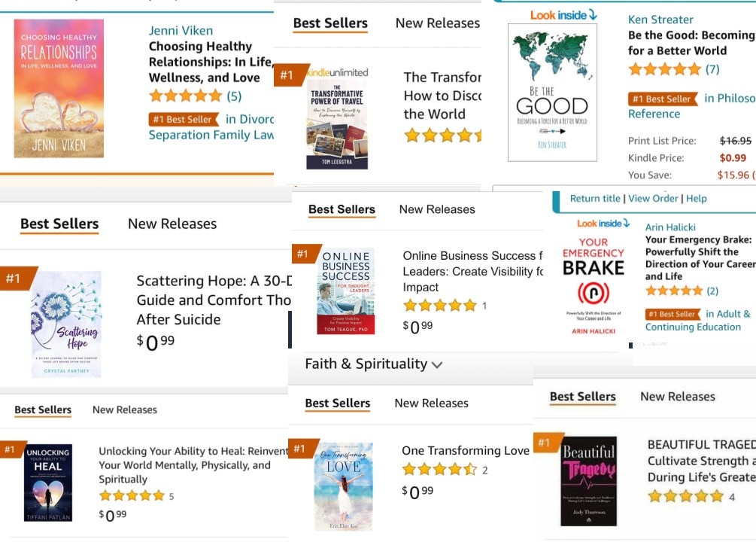The image size is (756, 542).
Task: Click the kindleunlimited logo above Transformative Power of Travel
Action: point(337,72)
